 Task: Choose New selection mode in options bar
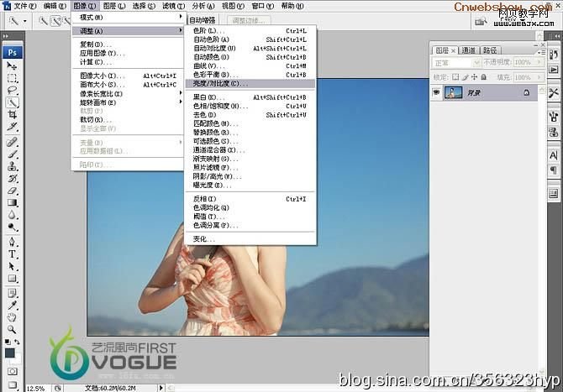43,21
